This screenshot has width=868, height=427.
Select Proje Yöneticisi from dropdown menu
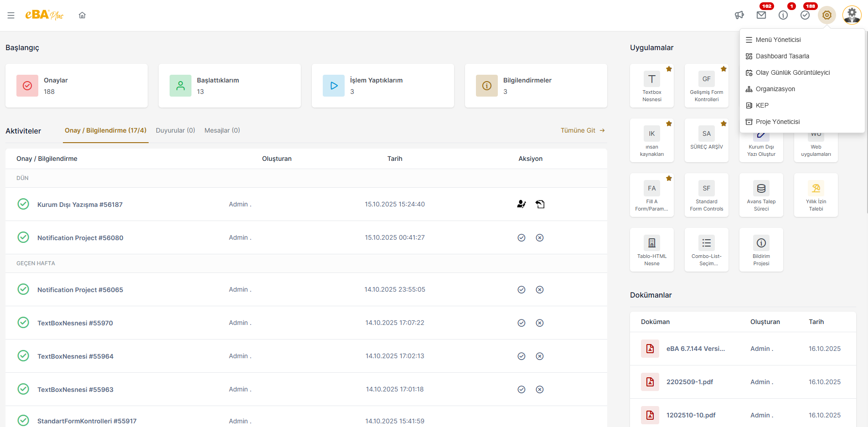[x=777, y=122]
